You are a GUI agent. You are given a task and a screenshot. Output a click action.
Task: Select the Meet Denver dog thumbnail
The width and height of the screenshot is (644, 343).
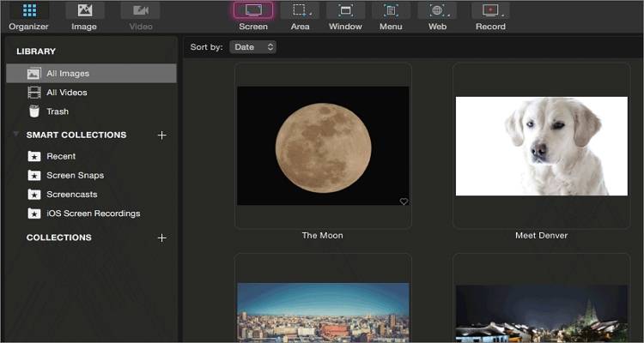tap(542, 146)
